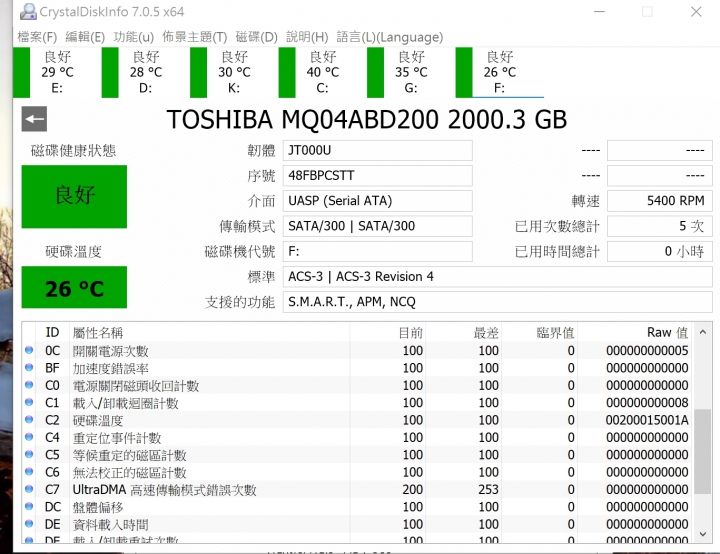Click the ID column header

52,332
